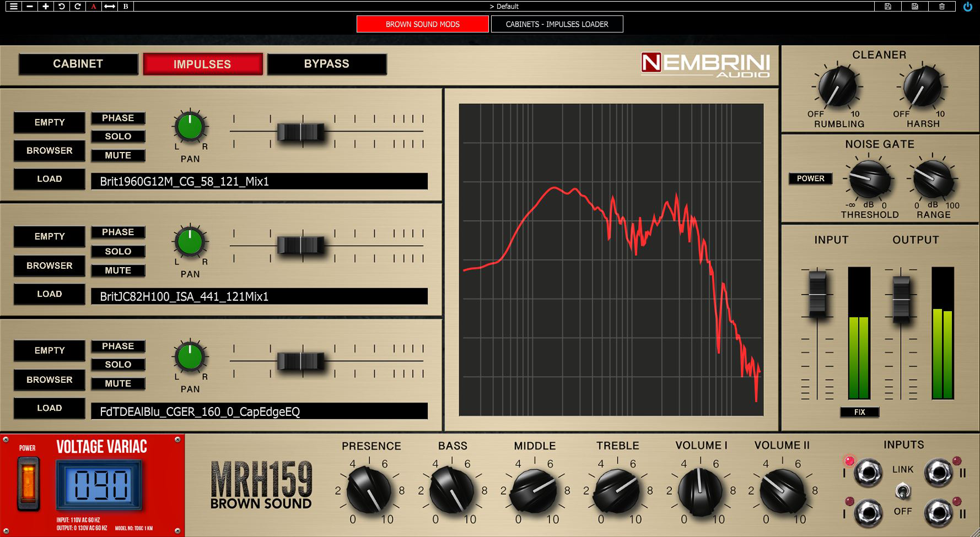The width and height of the screenshot is (980, 537).
Task: Click the PAN knob of Brit1960G12M slot
Action: [190, 127]
